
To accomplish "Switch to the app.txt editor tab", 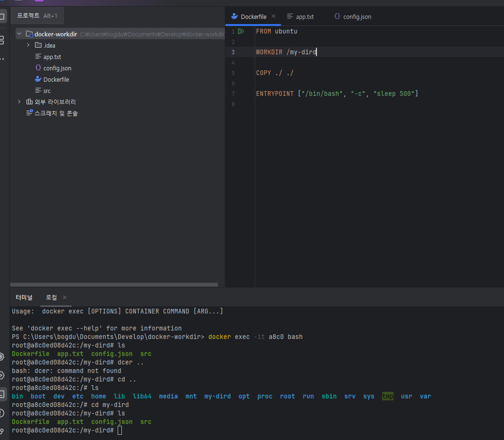I will pos(300,17).
